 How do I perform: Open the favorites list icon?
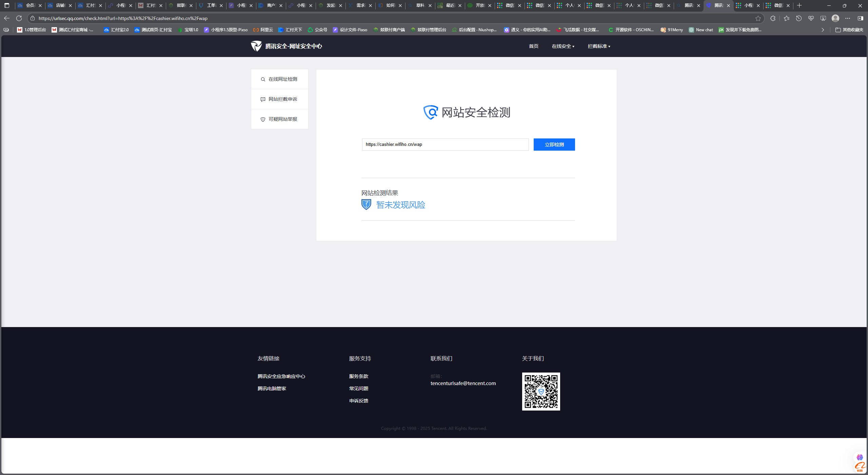(787, 18)
